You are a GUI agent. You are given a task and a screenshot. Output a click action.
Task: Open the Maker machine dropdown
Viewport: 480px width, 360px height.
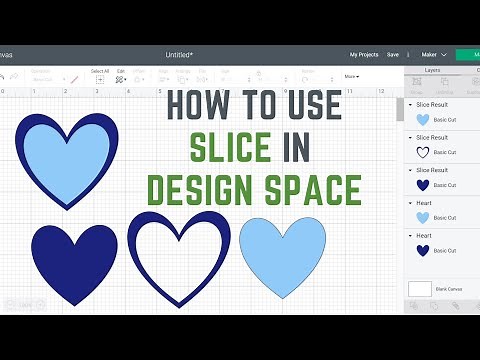coord(434,55)
